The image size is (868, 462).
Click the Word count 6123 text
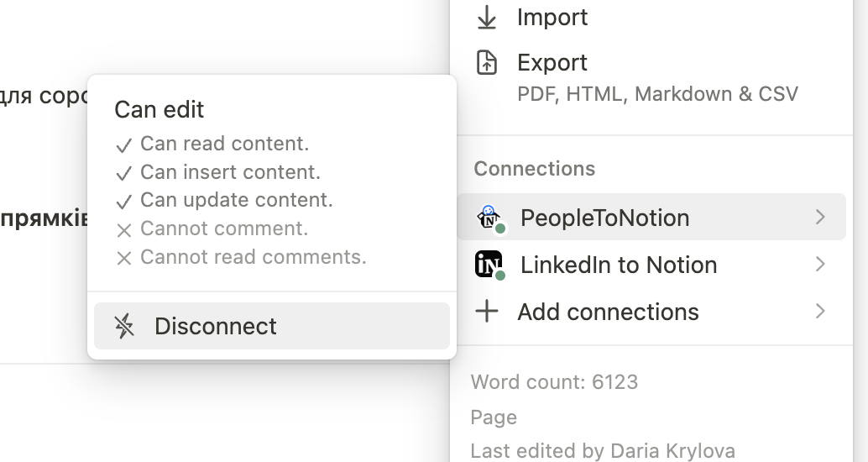coord(554,382)
